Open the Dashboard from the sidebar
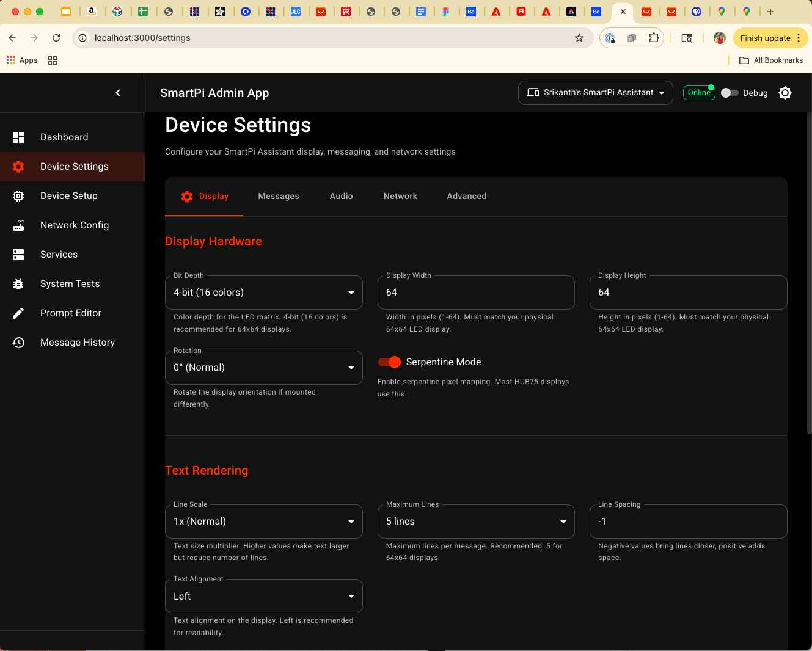Image resolution: width=812 pixels, height=651 pixels. tap(64, 137)
